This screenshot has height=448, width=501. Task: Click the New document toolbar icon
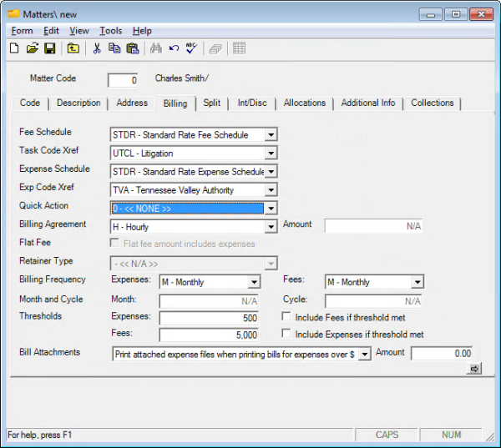[14, 48]
